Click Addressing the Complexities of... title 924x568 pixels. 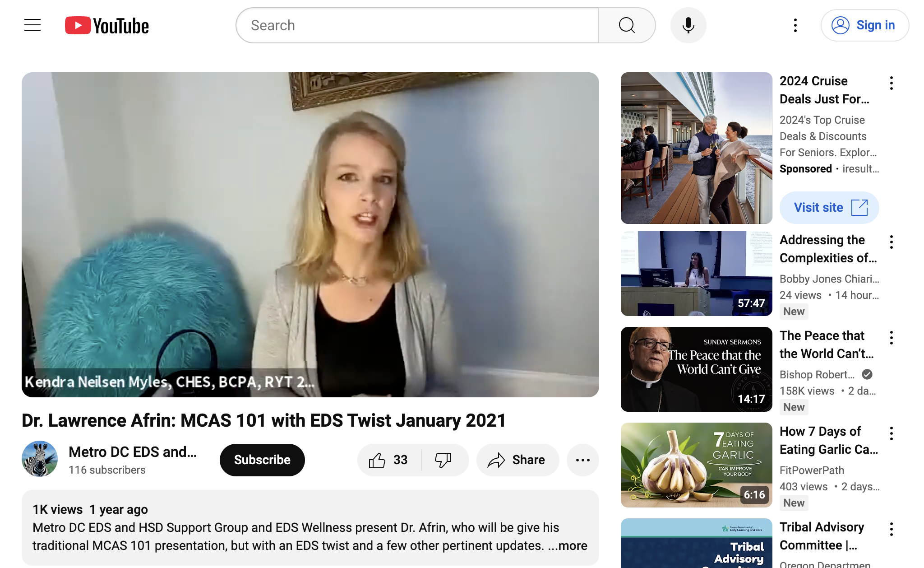pyautogui.click(x=828, y=249)
